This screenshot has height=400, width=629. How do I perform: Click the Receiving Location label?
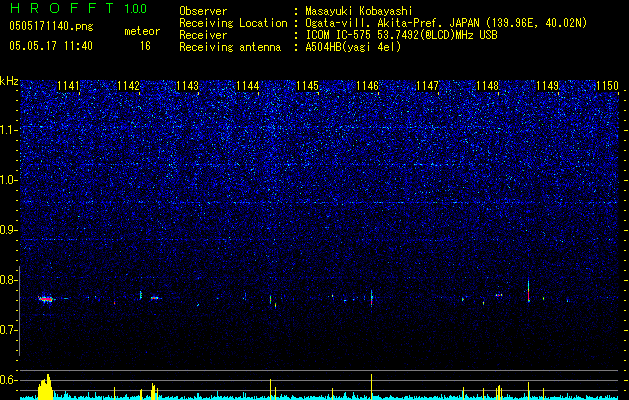(x=233, y=23)
